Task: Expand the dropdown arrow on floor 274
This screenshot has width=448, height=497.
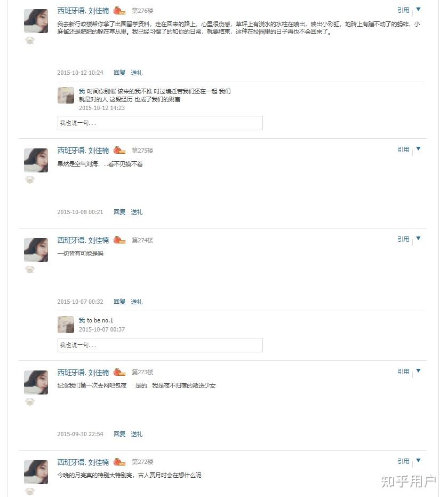Action: [x=418, y=239]
